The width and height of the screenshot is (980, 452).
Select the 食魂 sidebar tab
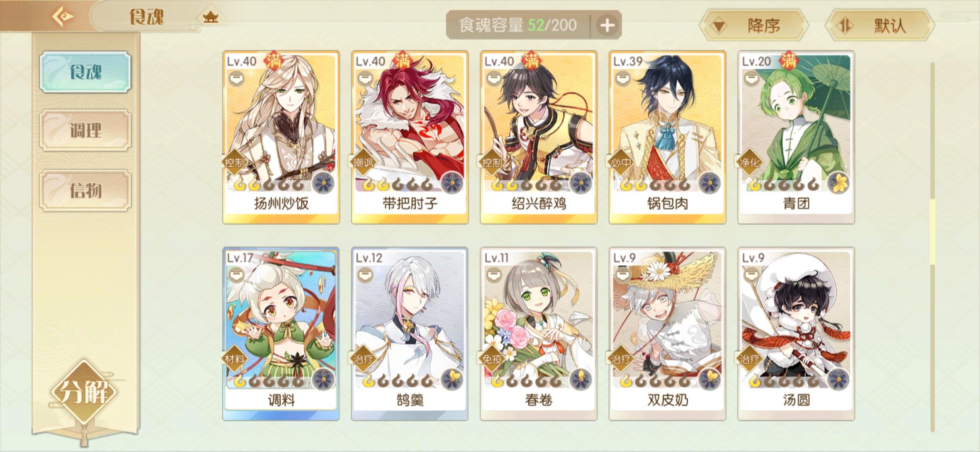[85, 72]
